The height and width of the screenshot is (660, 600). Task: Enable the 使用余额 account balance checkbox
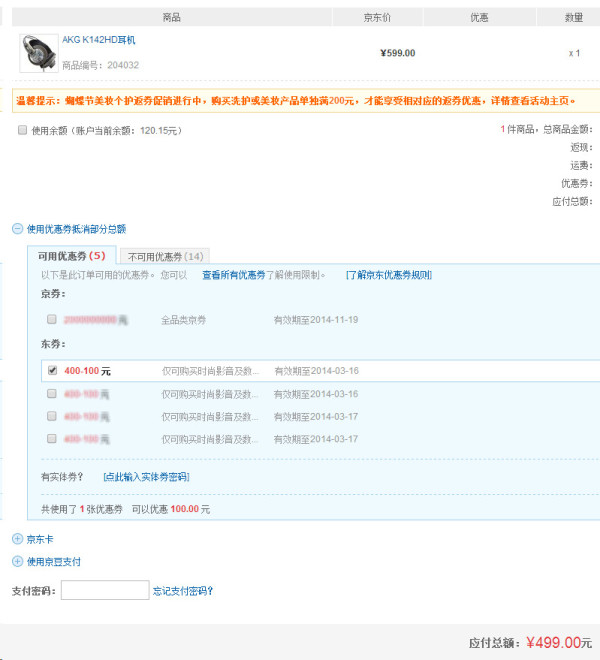(x=23, y=130)
